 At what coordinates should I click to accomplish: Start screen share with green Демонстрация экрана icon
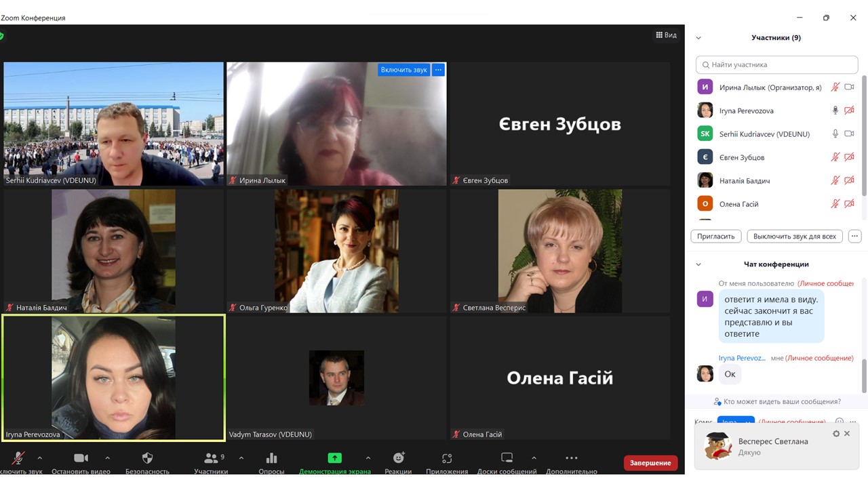(334, 458)
